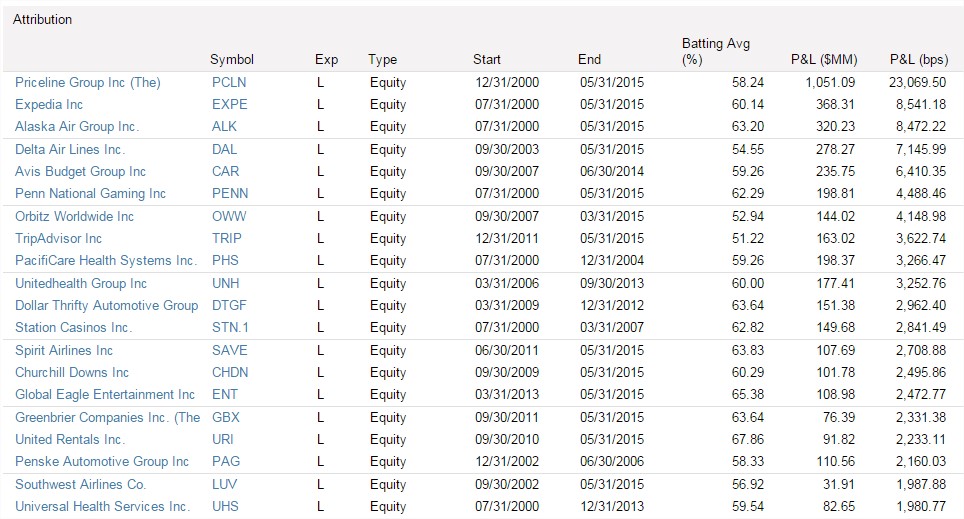Open the Spirit Airlines Inc link
This screenshot has height=519, width=964.
[x=64, y=350]
